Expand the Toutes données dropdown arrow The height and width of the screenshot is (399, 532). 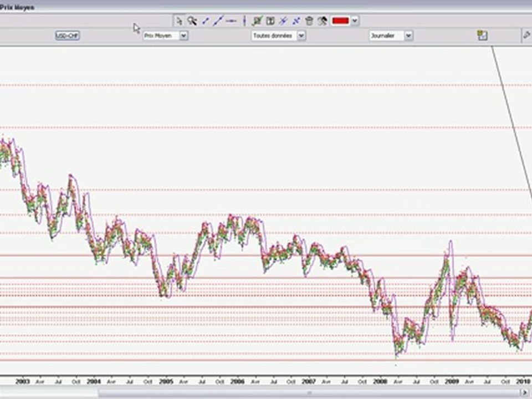[x=301, y=35]
